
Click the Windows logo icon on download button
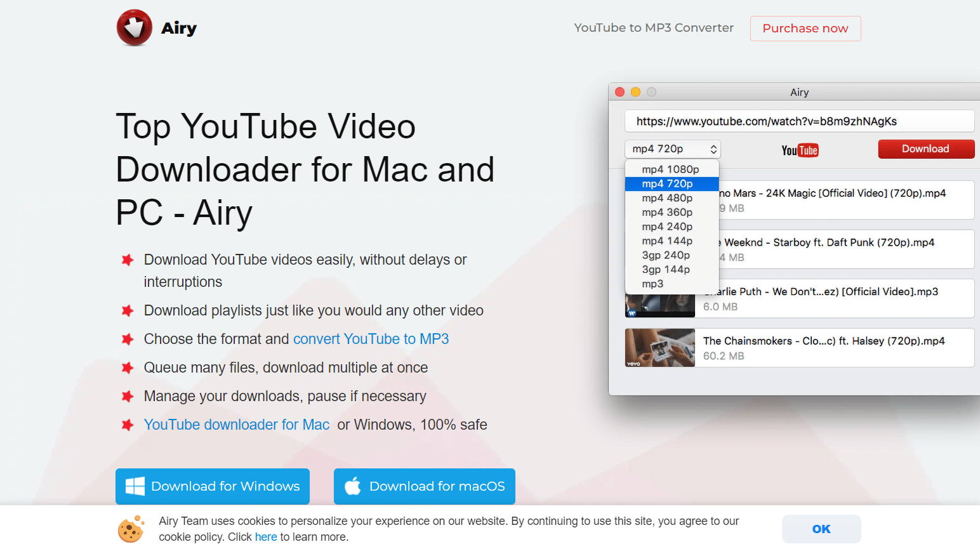click(x=135, y=486)
